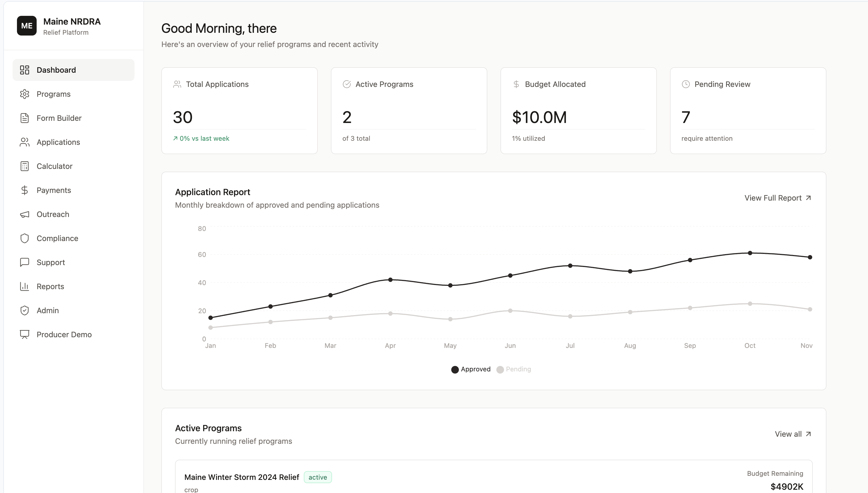Toggle the Pending series in chart legend
Screen dimensions: 868x493
pos(514,369)
